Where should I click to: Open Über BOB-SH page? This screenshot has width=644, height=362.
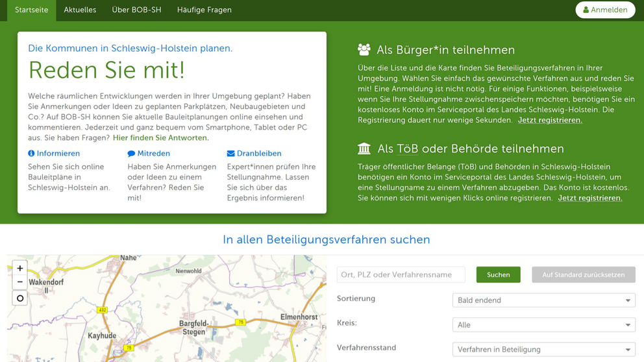pyautogui.click(x=136, y=10)
